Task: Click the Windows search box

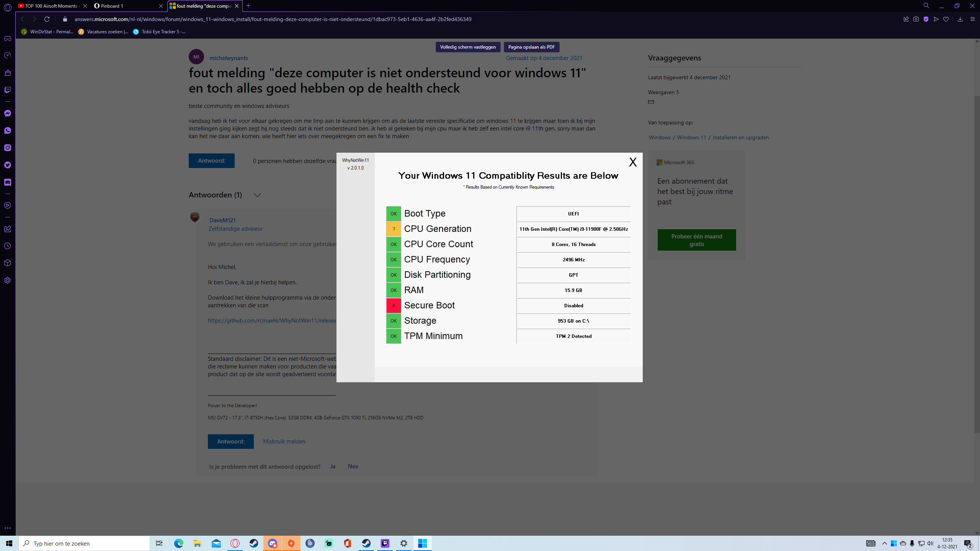Action: [x=84, y=543]
